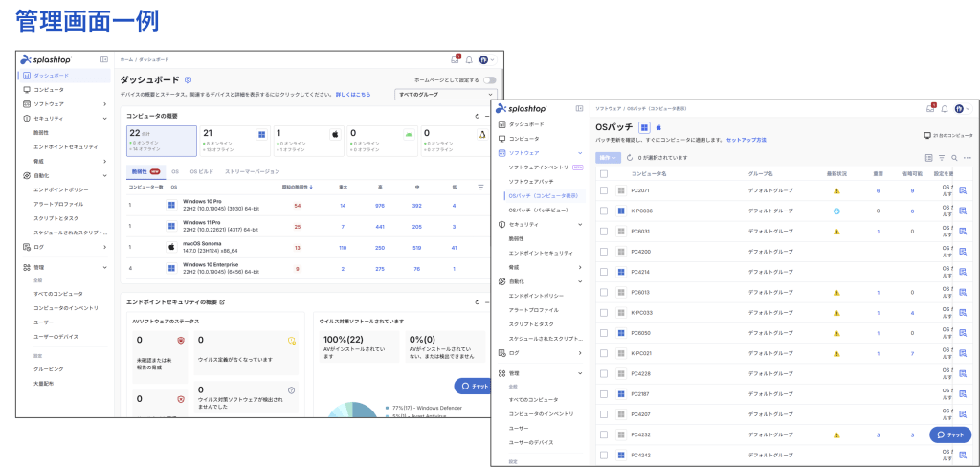This screenshot has height=467, width=980.
Task: Click the warning status icon in the PC6031 row
Action: coord(836,232)
